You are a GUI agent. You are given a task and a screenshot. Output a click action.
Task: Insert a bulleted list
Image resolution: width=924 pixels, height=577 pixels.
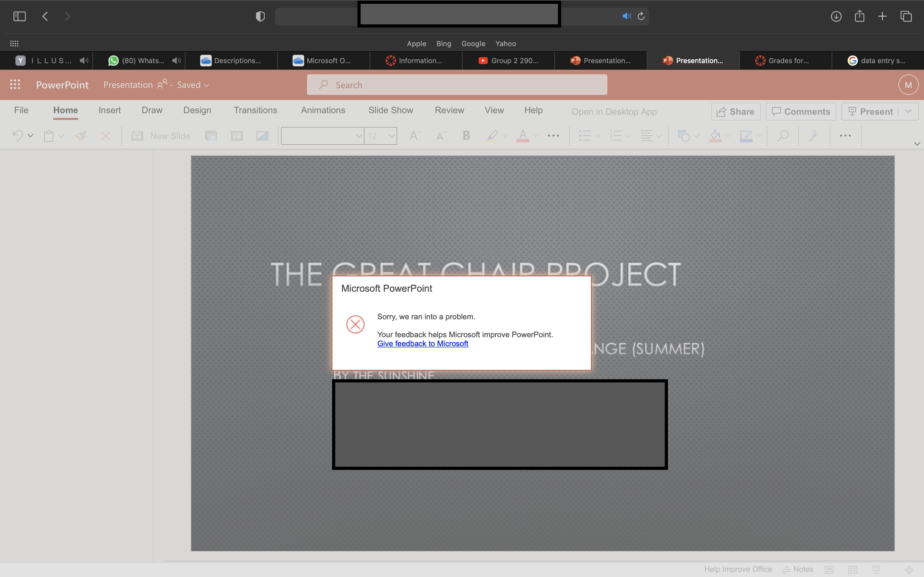585,136
